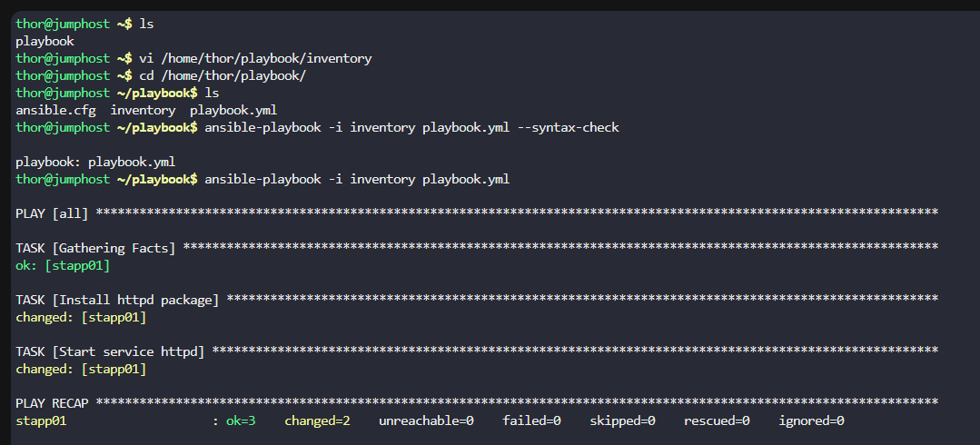Click 'playbook.yml' in the ls output

tap(233, 111)
